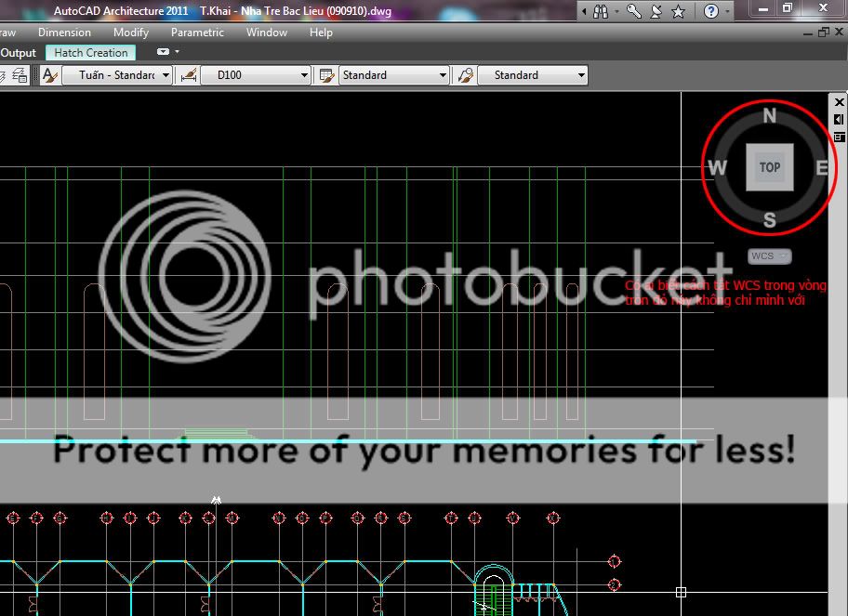
Task: Open the Window menu
Action: coord(267,33)
